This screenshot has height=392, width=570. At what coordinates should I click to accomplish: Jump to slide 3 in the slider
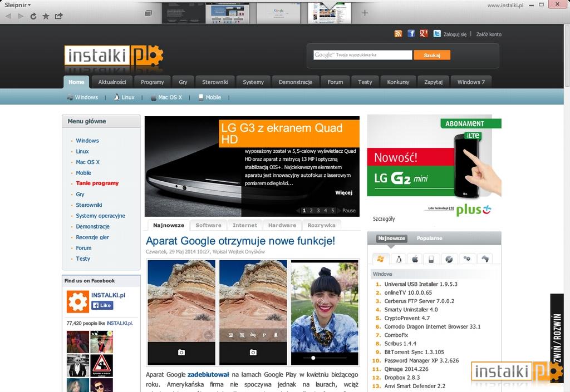(x=318, y=211)
